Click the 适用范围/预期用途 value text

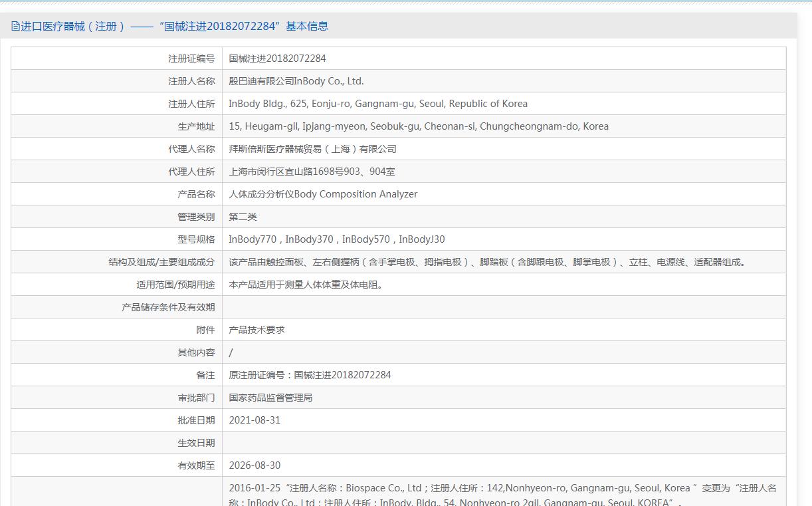pos(306,285)
